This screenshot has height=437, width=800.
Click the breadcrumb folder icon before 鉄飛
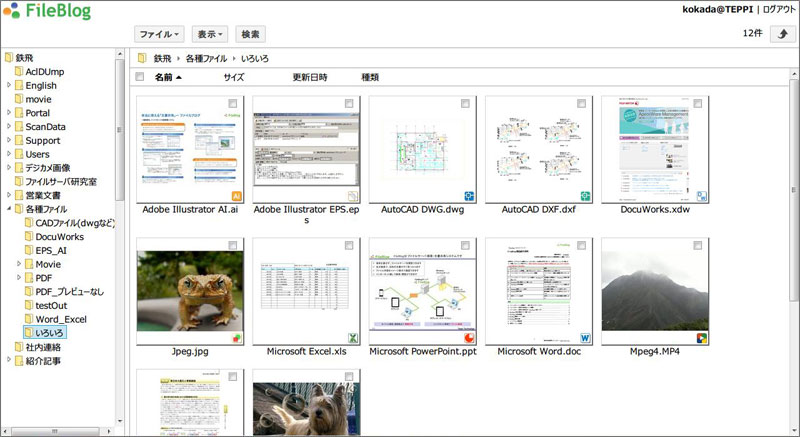pos(143,59)
